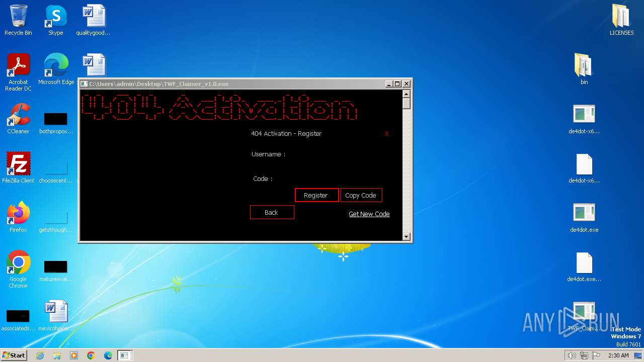The height and width of the screenshot is (362, 644).
Task: Open the LICENSES folder
Action: click(x=621, y=20)
